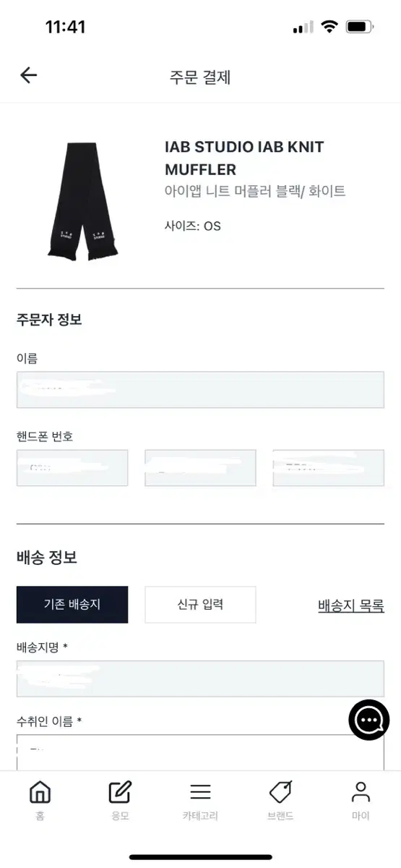Open the 배송지 목록 link
This screenshot has width=401, height=868.
[x=351, y=605]
